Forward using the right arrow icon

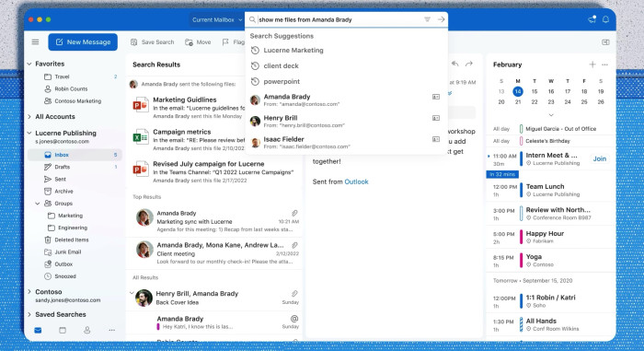[469, 64]
